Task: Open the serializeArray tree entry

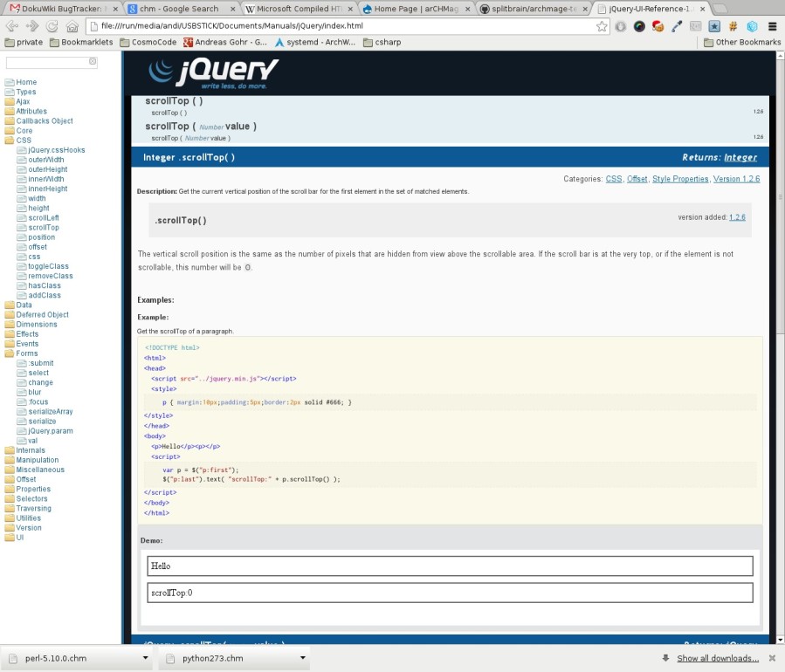Action: 51,411
